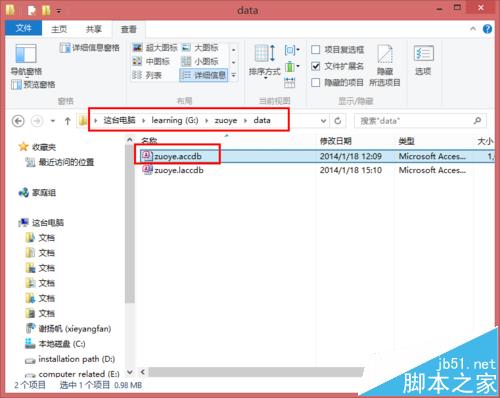Image resolution: width=500 pixels, height=398 pixels.
Task: Click the horizontal scrollbar of file list
Action: pos(256,372)
